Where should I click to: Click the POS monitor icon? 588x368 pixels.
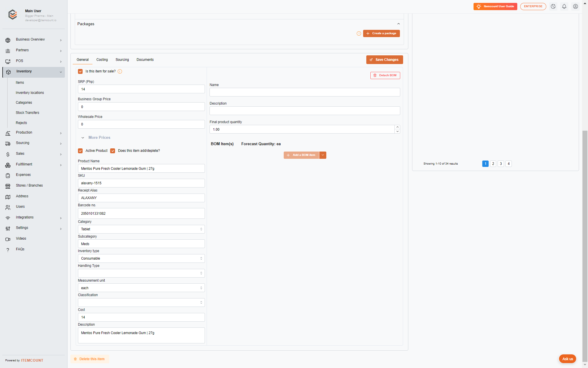click(8, 61)
